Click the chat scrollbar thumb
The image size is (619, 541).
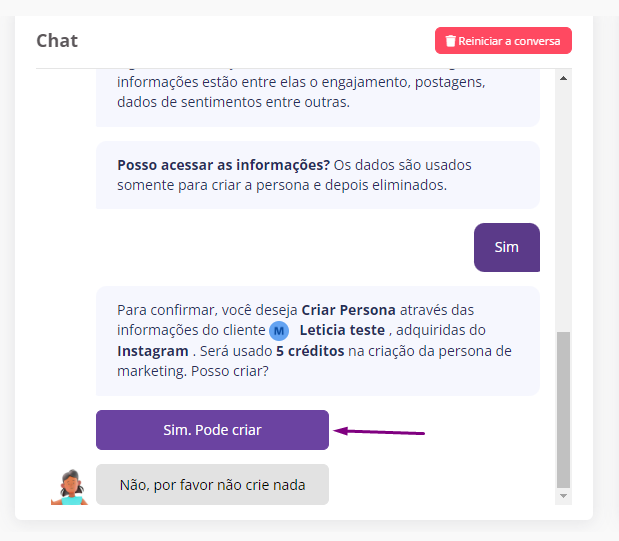pos(563,410)
